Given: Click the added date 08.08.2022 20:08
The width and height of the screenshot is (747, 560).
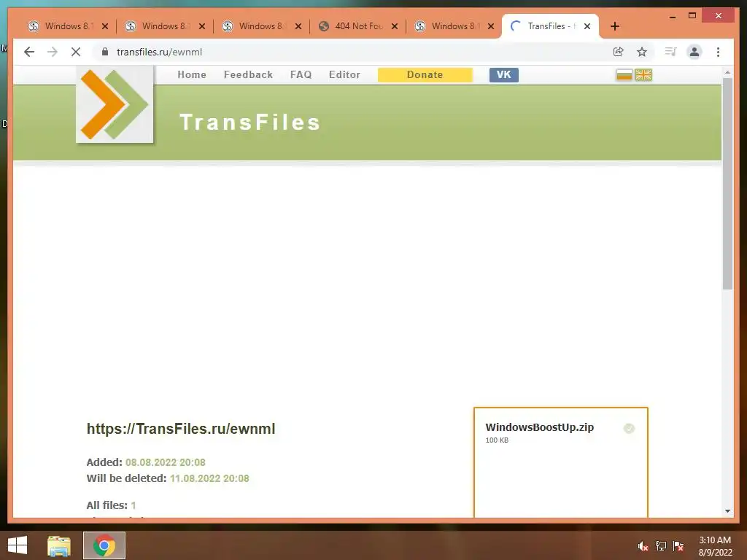Looking at the screenshot, I should (x=166, y=462).
